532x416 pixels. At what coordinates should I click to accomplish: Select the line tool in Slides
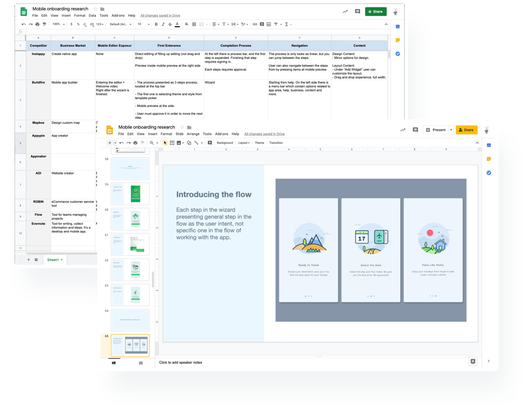[196, 143]
